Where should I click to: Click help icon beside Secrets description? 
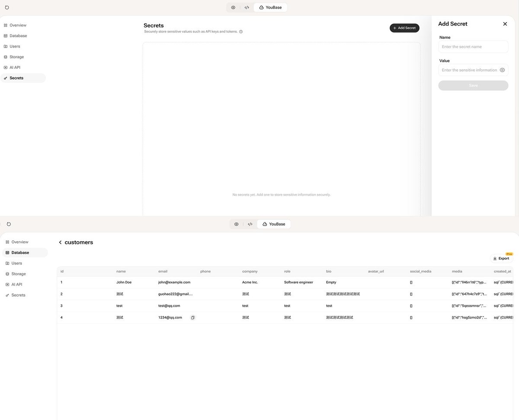pyautogui.click(x=241, y=32)
